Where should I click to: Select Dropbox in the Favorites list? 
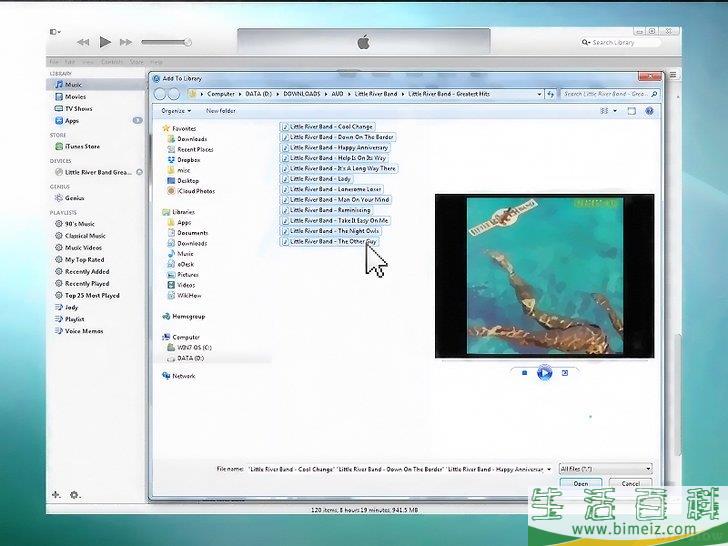tap(188, 160)
